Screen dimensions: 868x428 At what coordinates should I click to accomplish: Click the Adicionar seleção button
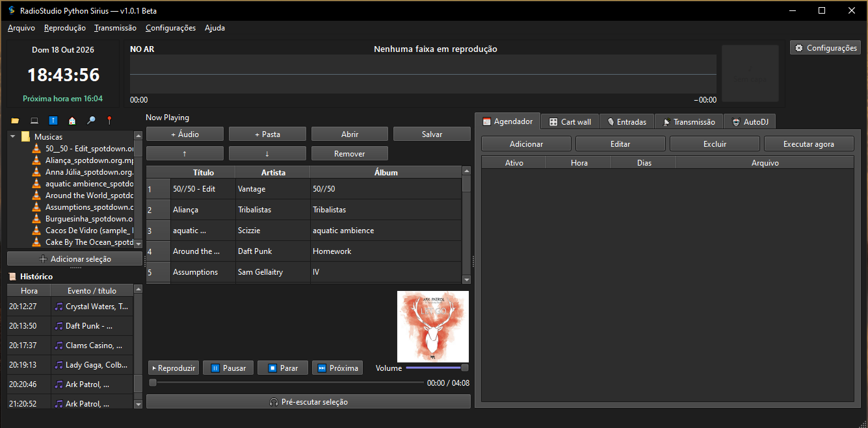click(x=75, y=258)
